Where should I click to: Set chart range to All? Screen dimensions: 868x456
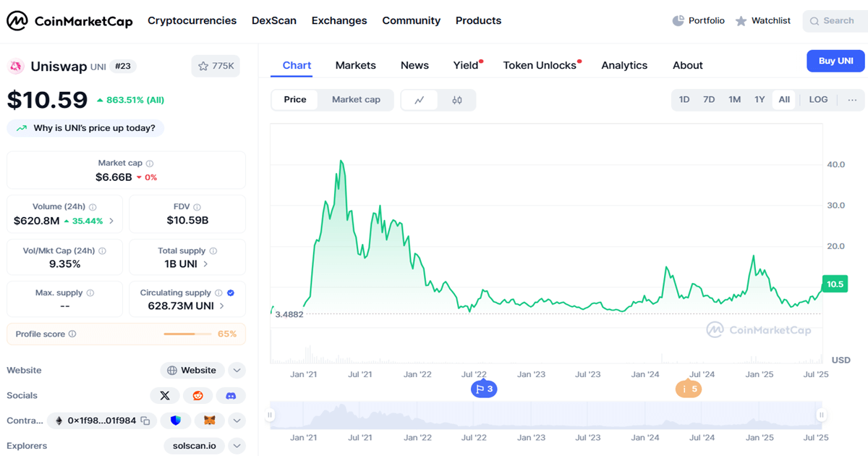coord(784,100)
